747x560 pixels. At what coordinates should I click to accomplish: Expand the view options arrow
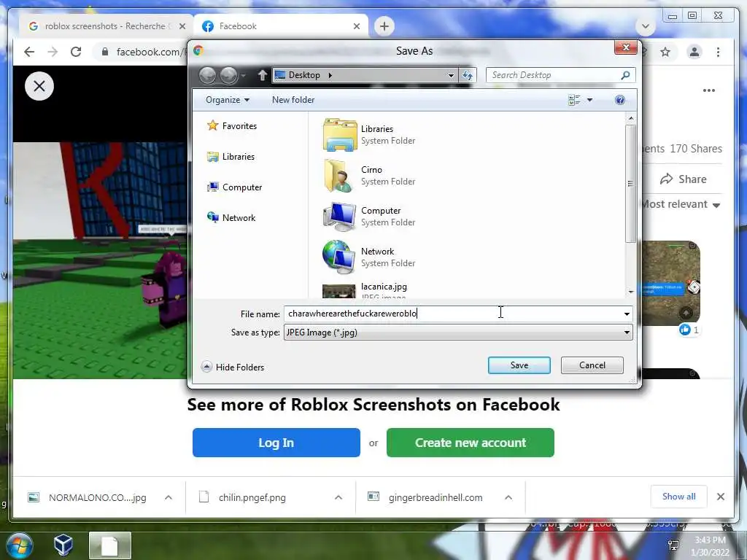coord(589,100)
